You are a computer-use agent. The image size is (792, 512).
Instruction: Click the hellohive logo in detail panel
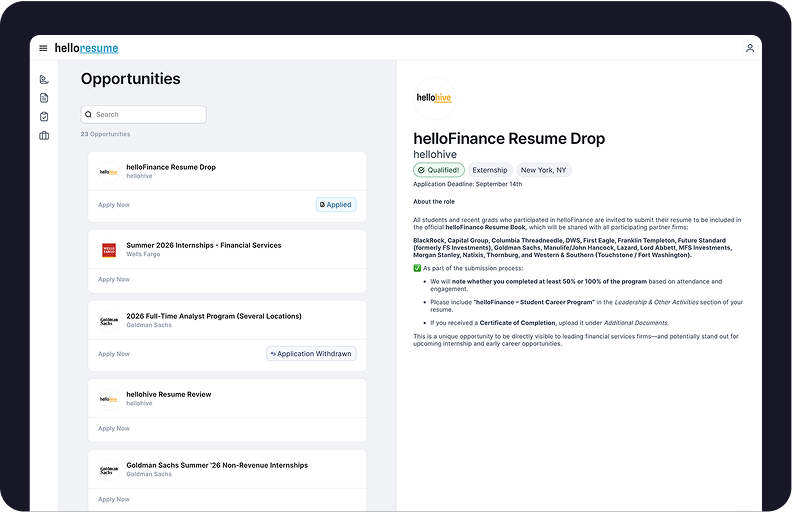coord(434,98)
